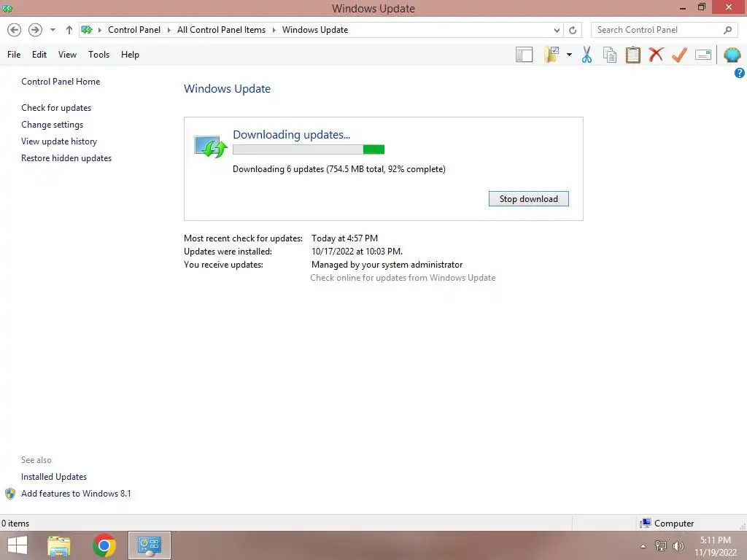The image size is (747, 560).
Task: Open Google Chrome from taskbar
Action: [104, 545]
